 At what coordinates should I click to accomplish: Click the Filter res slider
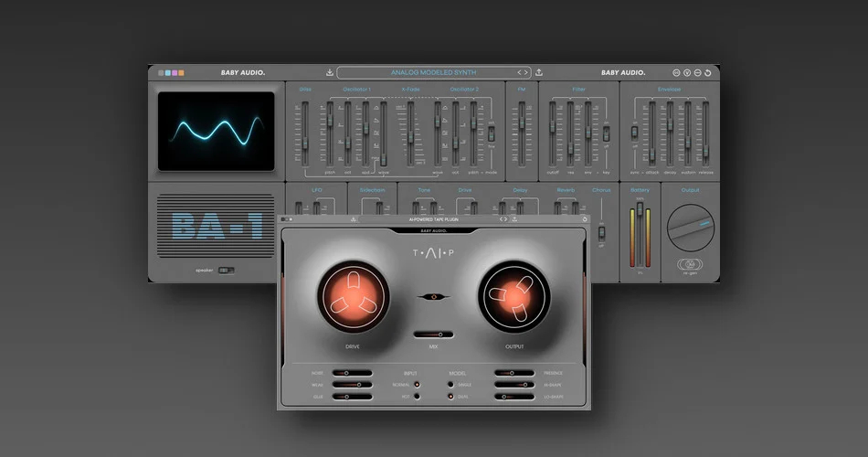click(570, 133)
